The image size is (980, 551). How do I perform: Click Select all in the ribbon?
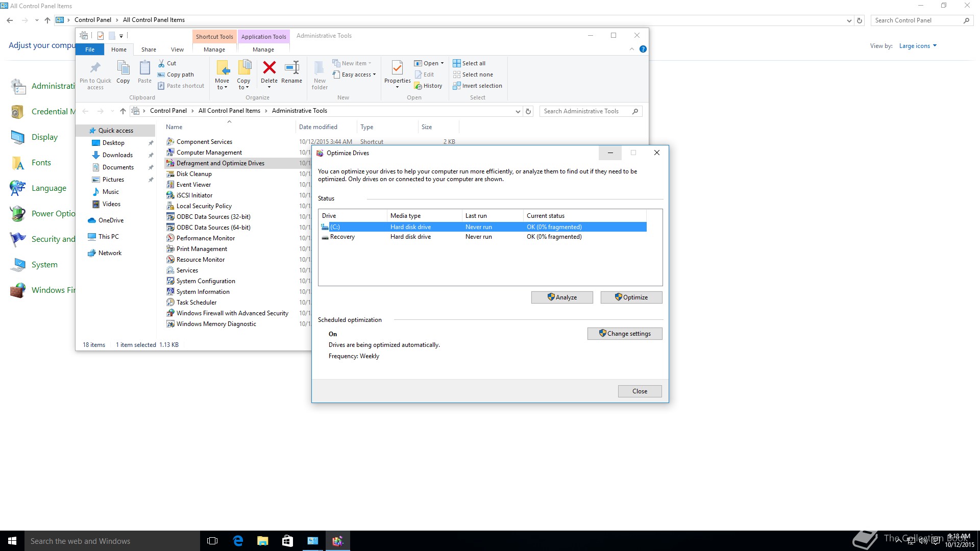[x=469, y=63]
